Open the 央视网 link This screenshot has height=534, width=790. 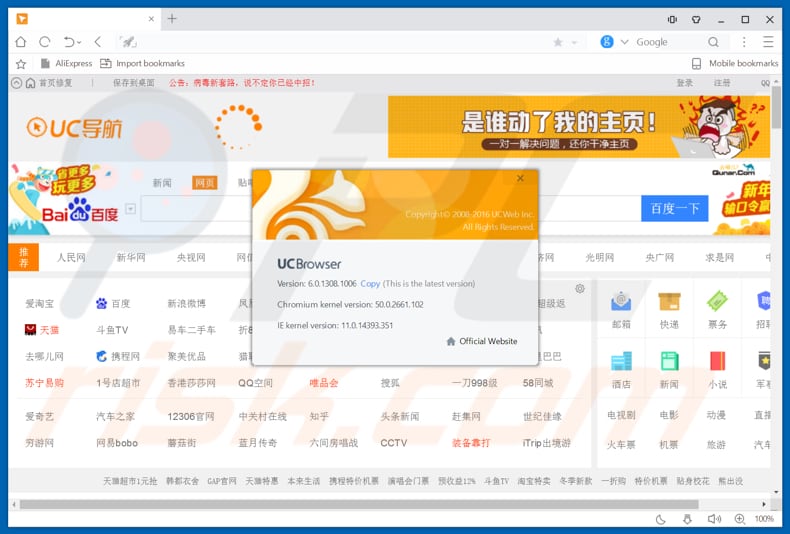(191, 257)
